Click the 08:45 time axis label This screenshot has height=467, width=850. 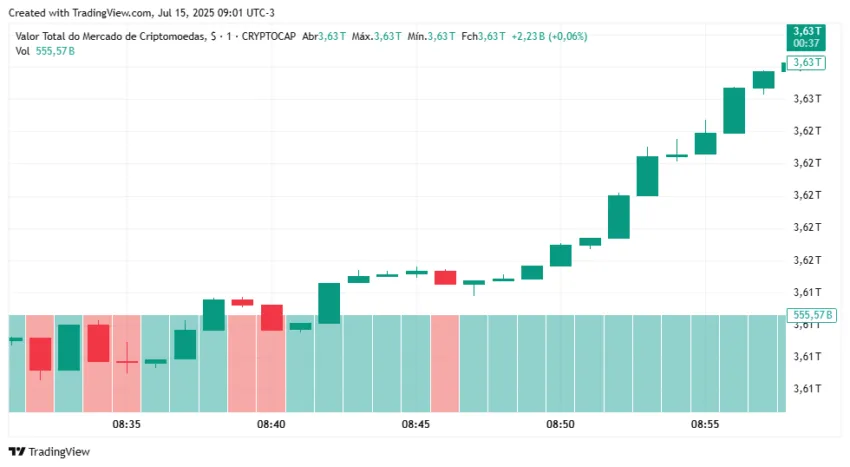[416, 424]
